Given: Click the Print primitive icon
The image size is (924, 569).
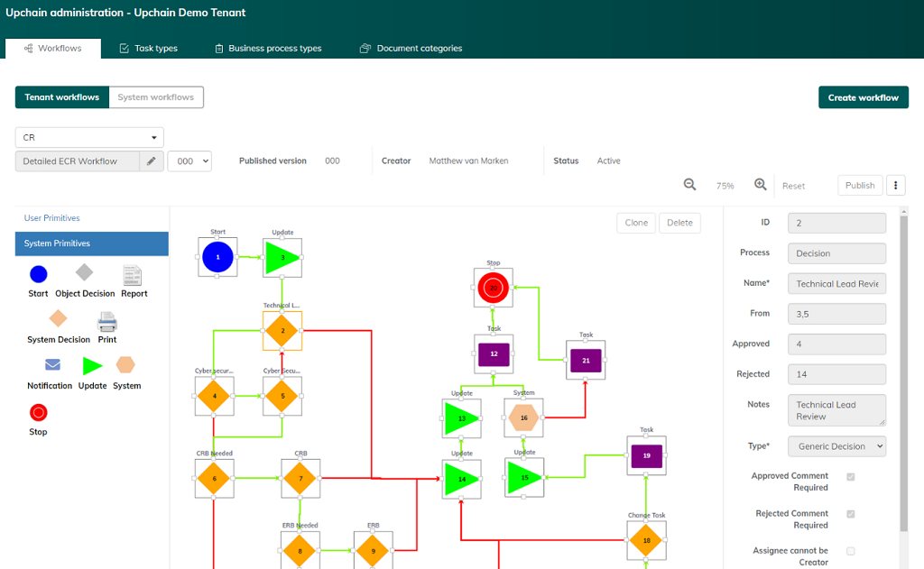Looking at the screenshot, I should pos(106,322).
